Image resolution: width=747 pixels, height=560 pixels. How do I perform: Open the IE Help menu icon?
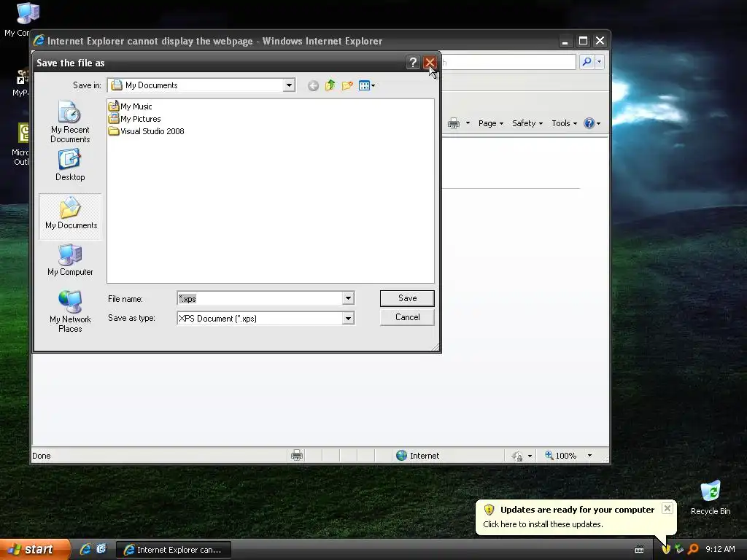pyautogui.click(x=592, y=123)
